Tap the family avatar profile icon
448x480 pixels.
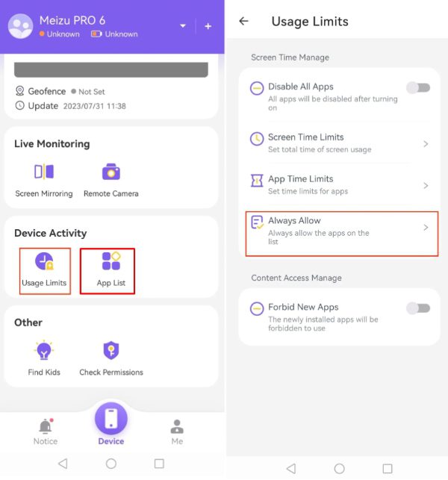click(20, 26)
